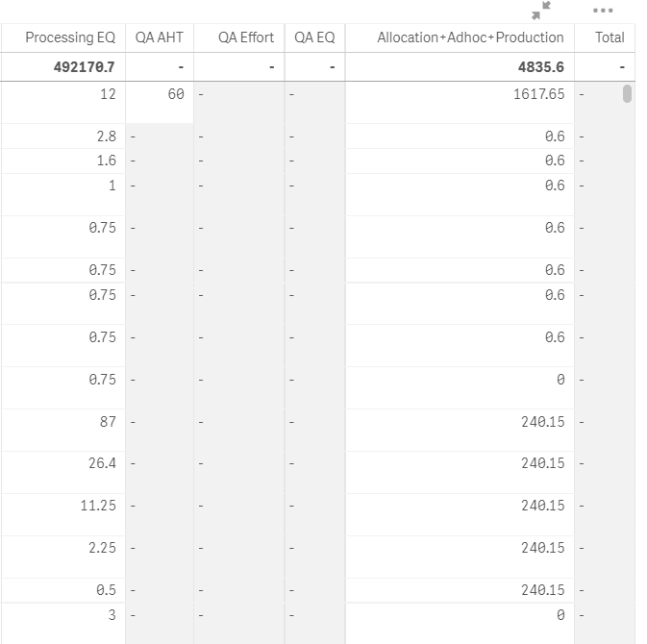Select the Processing EQ cell with 87

click(107, 421)
